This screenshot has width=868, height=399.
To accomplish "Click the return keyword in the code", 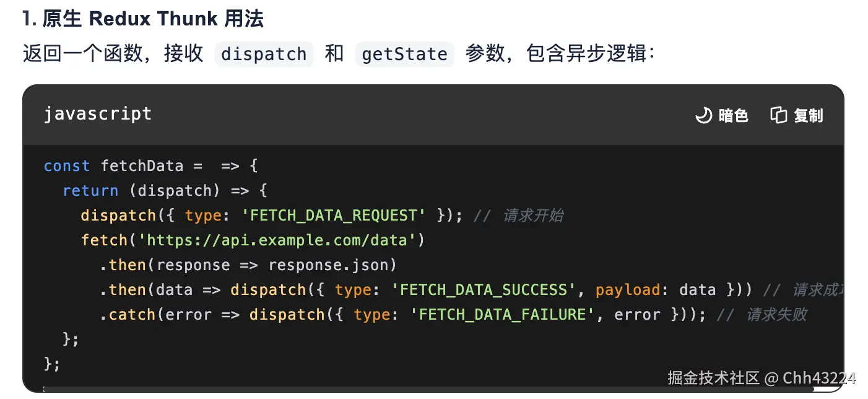I will (90, 191).
